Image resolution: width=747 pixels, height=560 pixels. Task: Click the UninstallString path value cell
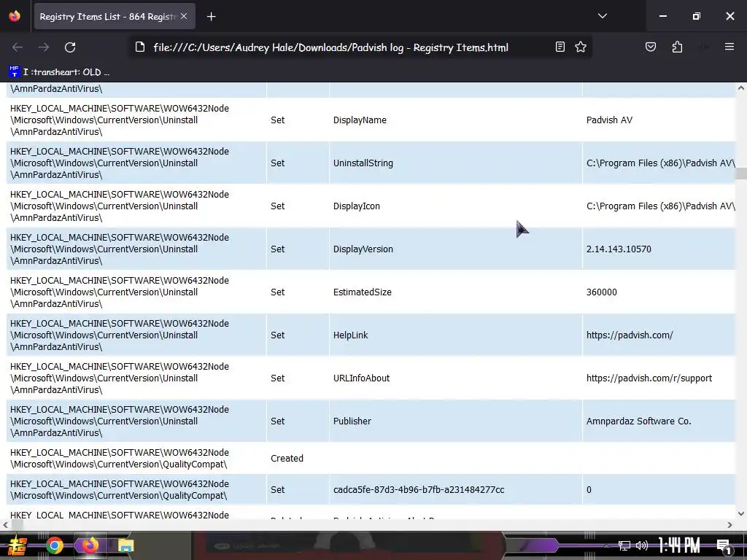pos(659,163)
